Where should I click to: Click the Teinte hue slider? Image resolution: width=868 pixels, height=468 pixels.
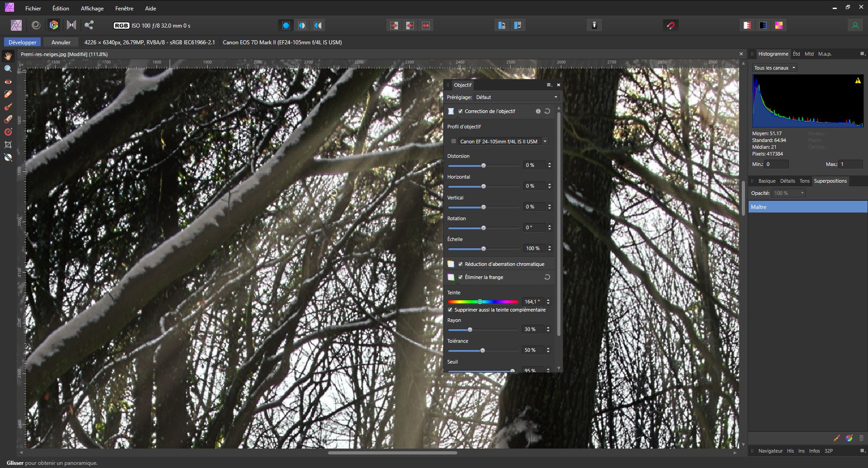click(483, 302)
